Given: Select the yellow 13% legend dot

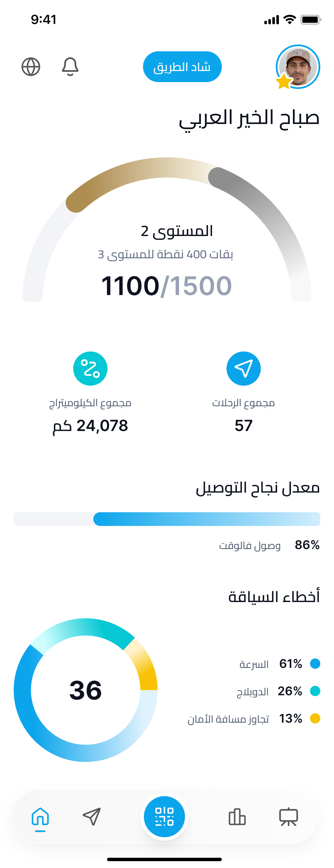Looking at the screenshot, I should pos(315,718).
